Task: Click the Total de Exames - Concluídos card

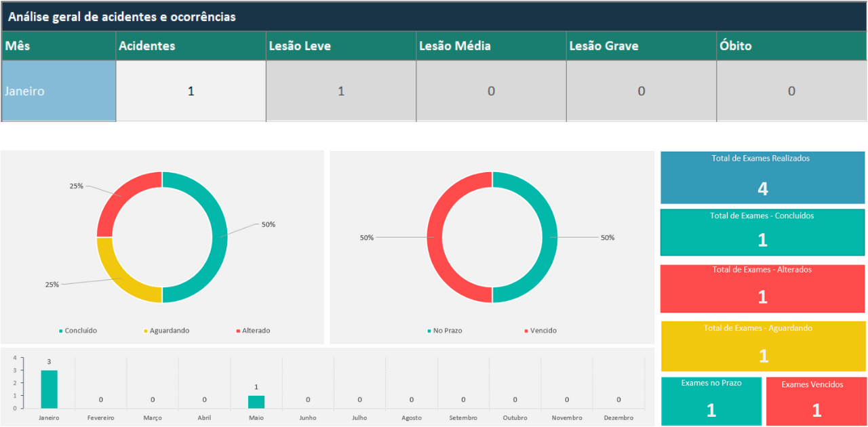Action: (762, 232)
